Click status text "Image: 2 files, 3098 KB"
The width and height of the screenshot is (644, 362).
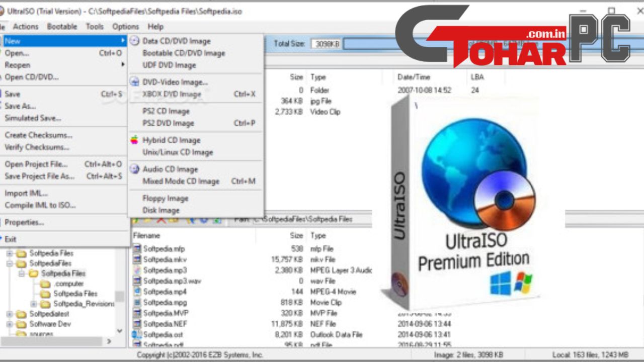468,355
